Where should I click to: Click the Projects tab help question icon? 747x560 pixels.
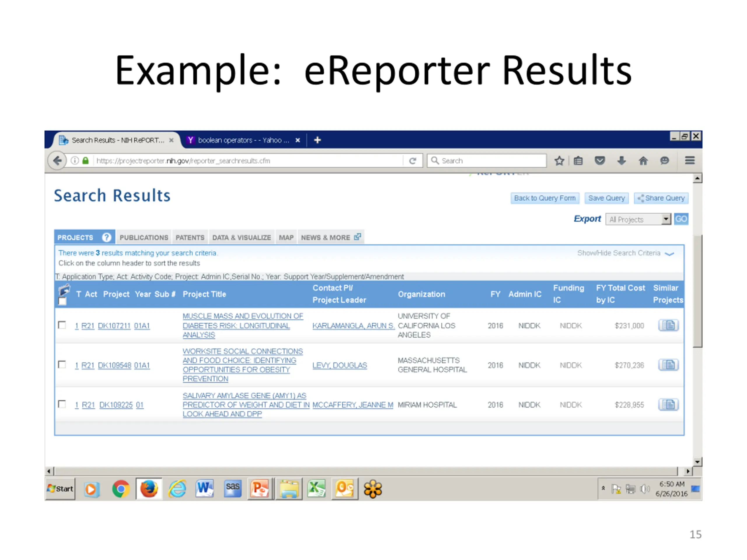[107, 238]
